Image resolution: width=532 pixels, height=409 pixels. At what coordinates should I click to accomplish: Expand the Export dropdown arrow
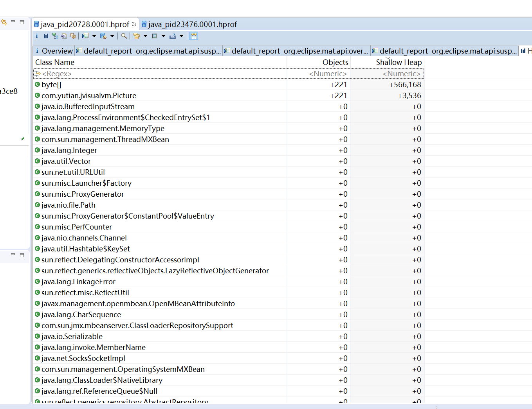point(182,36)
